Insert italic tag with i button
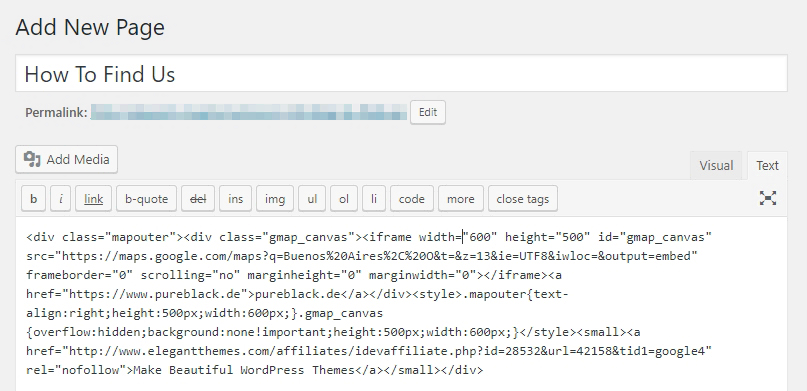The height and width of the screenshot is (391, 807). [61, 199]
